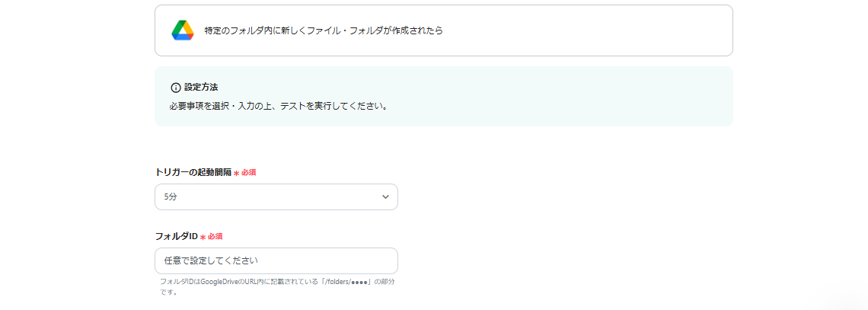This screenshot has width=868, height=310.
Task: Click the 必須 badge beside トリガーの起動間隔
Action: (x=249, y=173)
